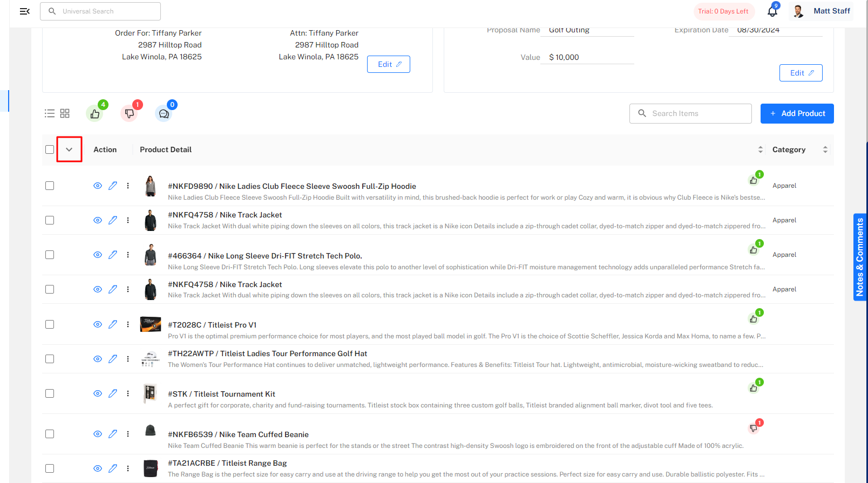This screenshot has height=483, width=868.
Task: Open Titleist Range Bag product thumbnail
Action: [151, 468]
